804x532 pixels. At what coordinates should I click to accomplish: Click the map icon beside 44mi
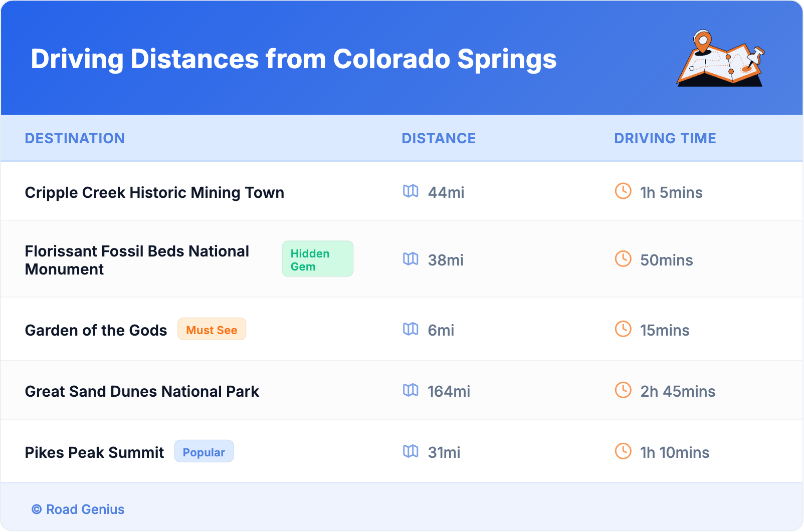click(x=411, y=191)
